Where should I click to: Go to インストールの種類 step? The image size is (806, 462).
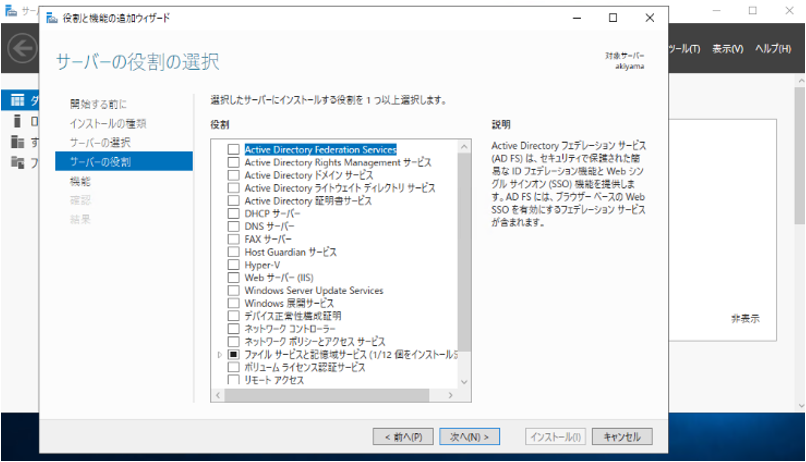coord(108,123)
